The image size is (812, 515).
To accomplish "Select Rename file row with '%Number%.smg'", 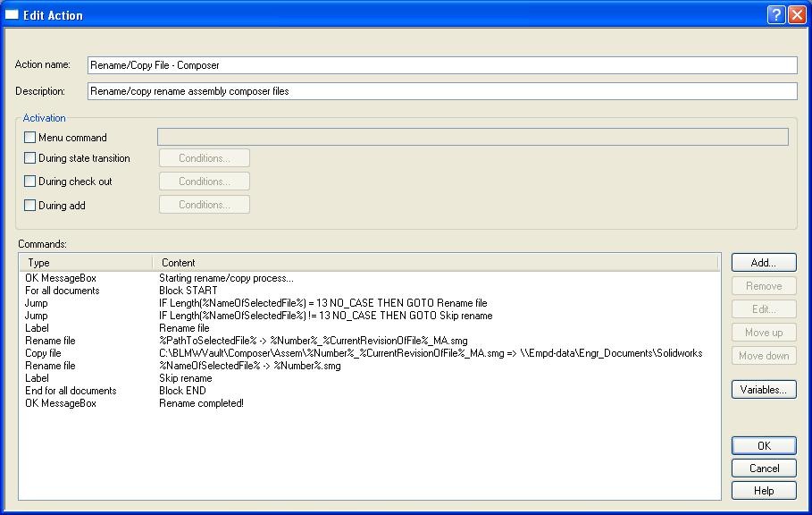I will [370, 366].
